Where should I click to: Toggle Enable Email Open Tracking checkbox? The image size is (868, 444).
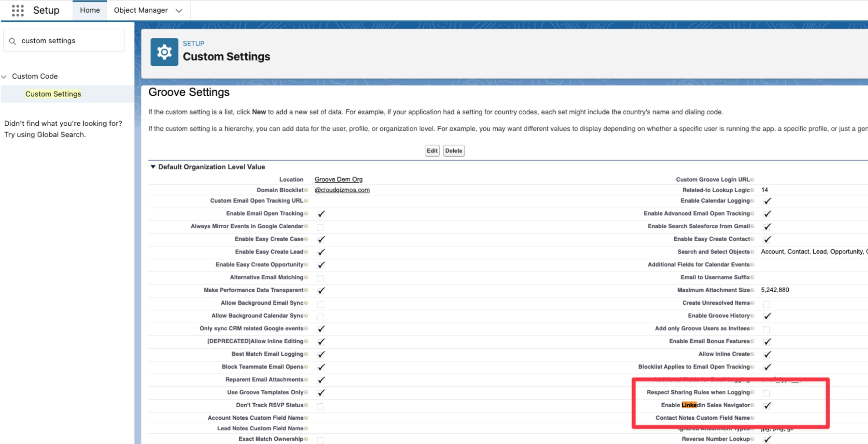pos(321,214)
